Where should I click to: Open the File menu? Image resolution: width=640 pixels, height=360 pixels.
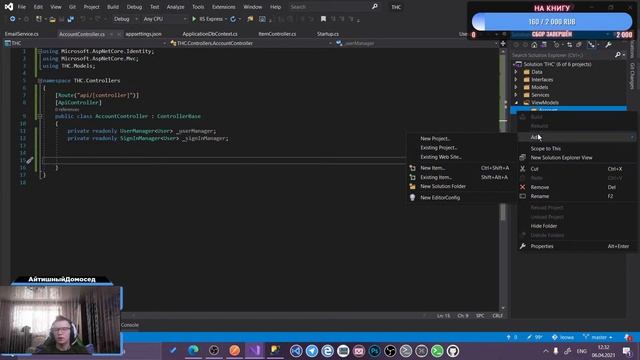(x=22, y=7)
